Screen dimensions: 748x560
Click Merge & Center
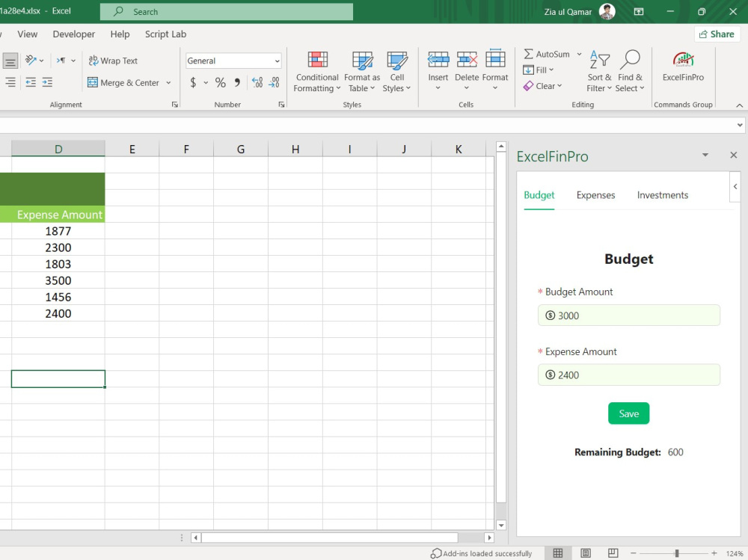click(124, 82)
